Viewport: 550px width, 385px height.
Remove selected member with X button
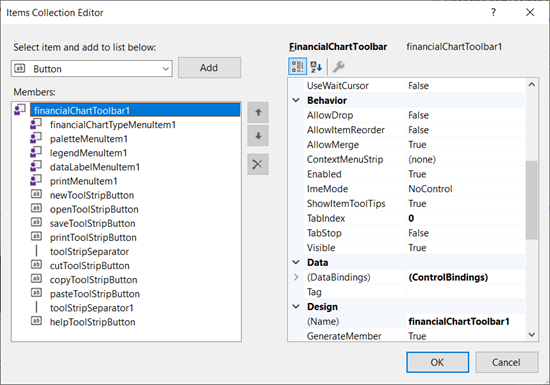258,164
